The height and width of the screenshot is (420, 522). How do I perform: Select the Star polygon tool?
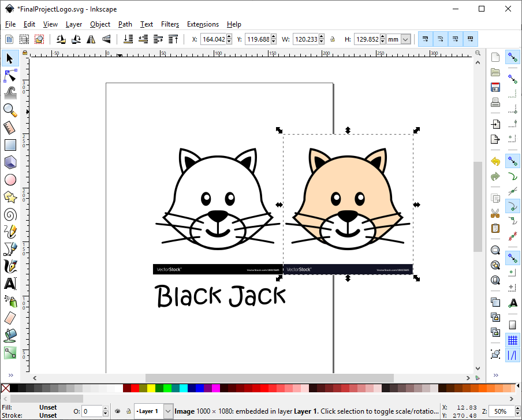(10, 197)
